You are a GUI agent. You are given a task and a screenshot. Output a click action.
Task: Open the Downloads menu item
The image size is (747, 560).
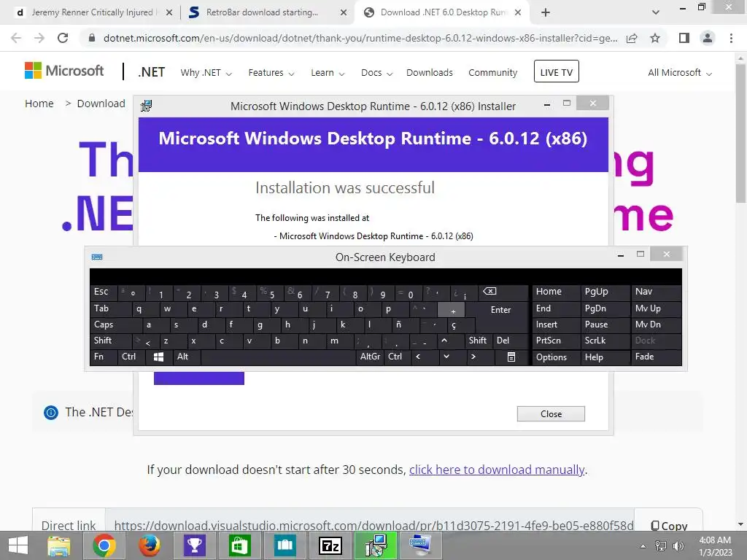429,73
